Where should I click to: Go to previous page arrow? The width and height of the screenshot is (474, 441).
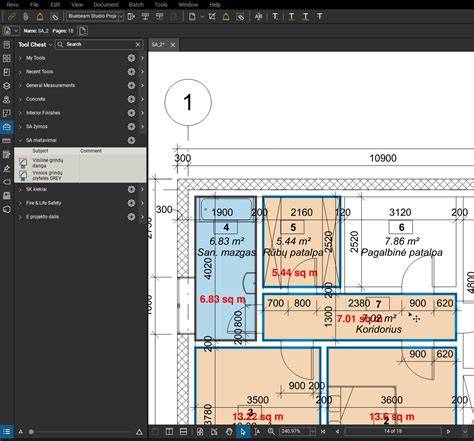click(x=337, y=431)
